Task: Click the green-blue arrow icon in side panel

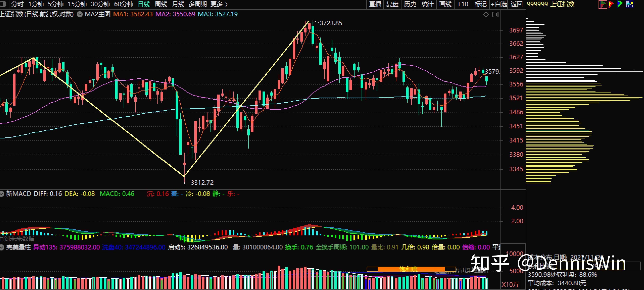Action: [620, 4]
